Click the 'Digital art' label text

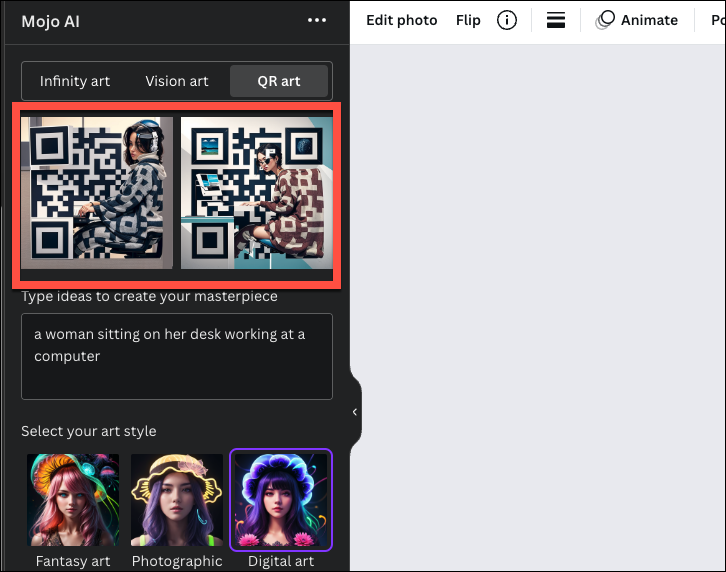click(x=281, y=561)
